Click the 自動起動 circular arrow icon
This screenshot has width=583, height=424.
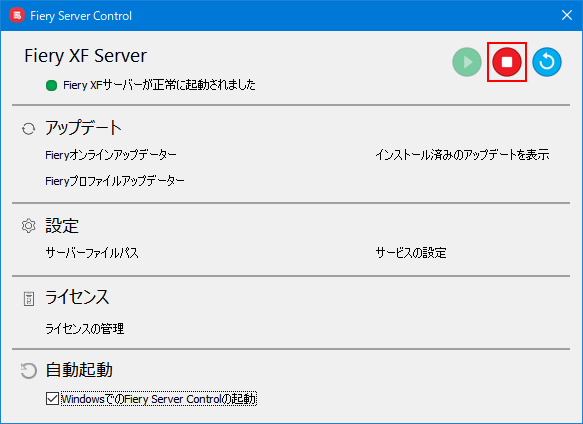pyautogui.click(x=29, y=370)
